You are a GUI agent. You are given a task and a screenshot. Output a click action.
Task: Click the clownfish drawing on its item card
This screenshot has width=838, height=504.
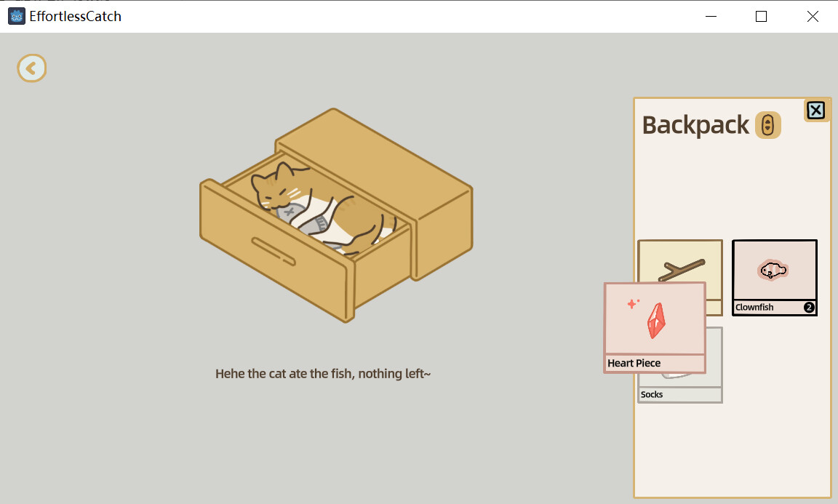(773, 269)
